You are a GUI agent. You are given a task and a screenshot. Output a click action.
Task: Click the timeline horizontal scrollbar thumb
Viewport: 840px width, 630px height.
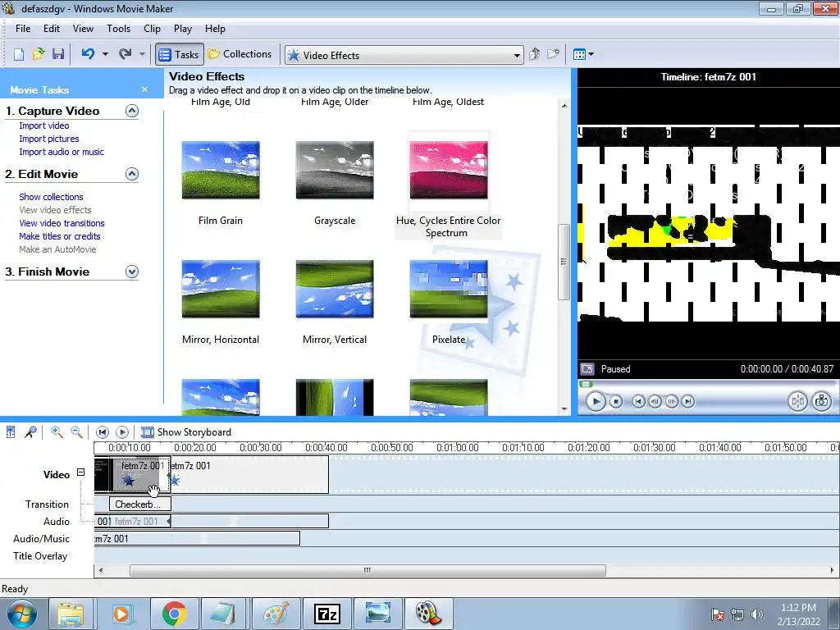pyautogui.click(x=367, y=571)
